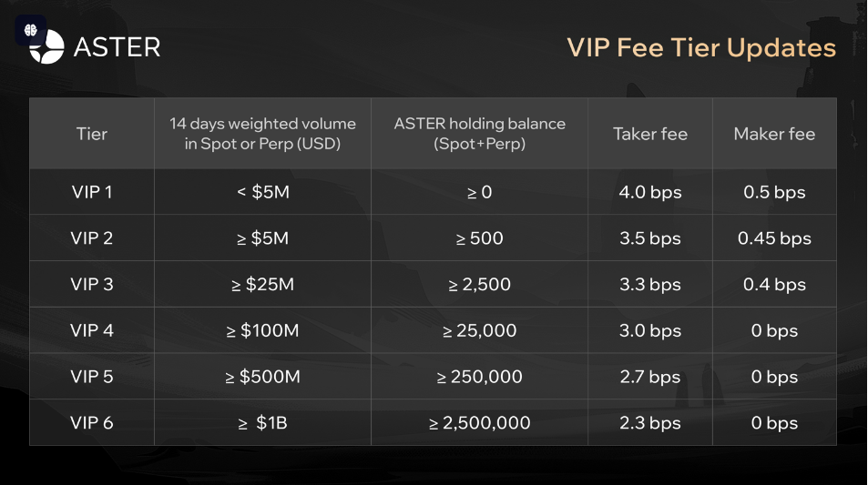This screenshot has height=485, width=868.
Task: Click the VIP 4 tier label
Action: (x=92, y=330)
